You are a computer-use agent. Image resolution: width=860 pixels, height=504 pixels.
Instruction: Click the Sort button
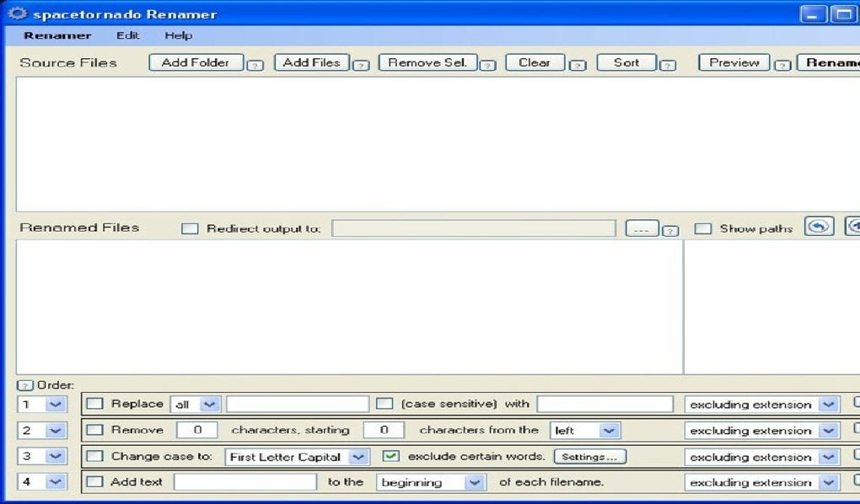(626, 62)
